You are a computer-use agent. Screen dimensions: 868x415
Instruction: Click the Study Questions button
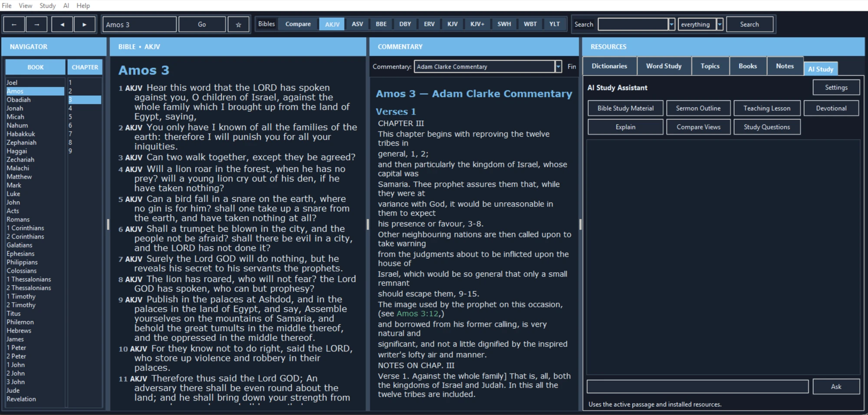point(767,127)
